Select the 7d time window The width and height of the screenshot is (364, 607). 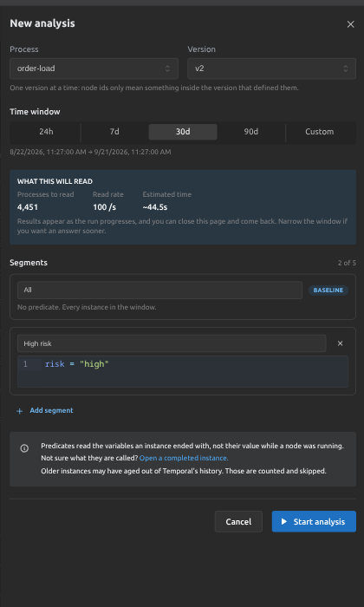114,132
